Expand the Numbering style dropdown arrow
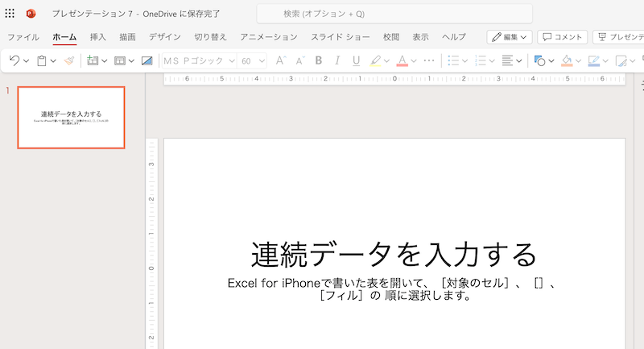 click(x=492, y=60)
